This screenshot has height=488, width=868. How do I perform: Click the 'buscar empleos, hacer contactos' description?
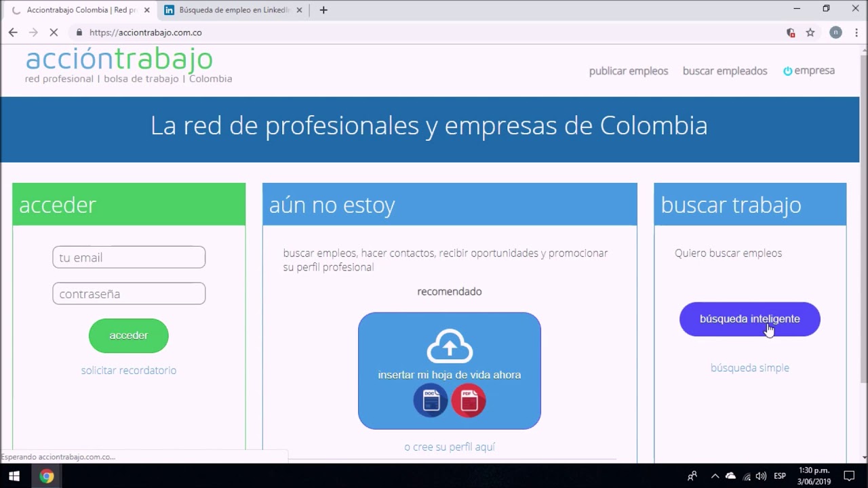click(446, 260)
